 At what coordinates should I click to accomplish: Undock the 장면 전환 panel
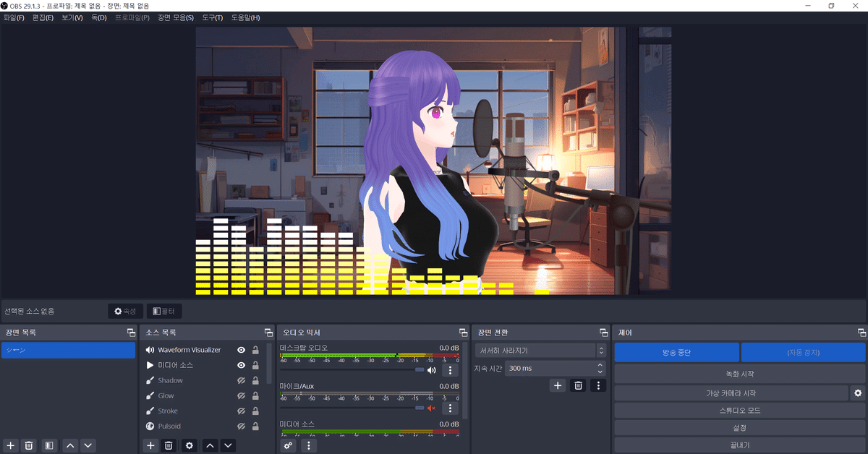pos(603,333)
